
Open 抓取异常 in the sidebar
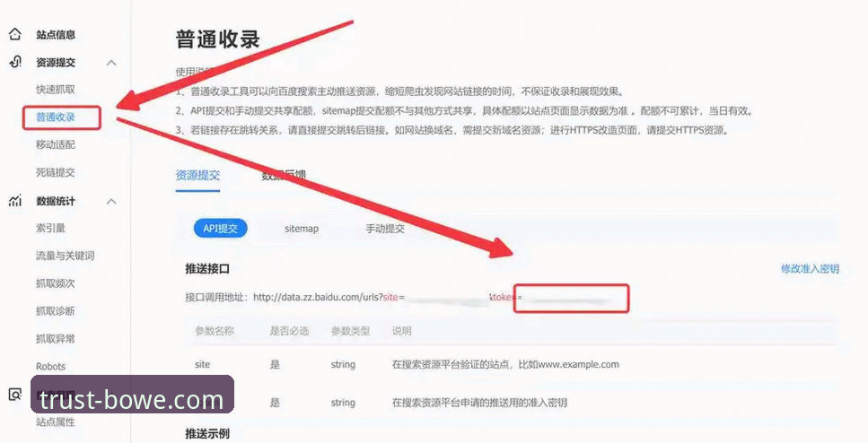point(56,338)
